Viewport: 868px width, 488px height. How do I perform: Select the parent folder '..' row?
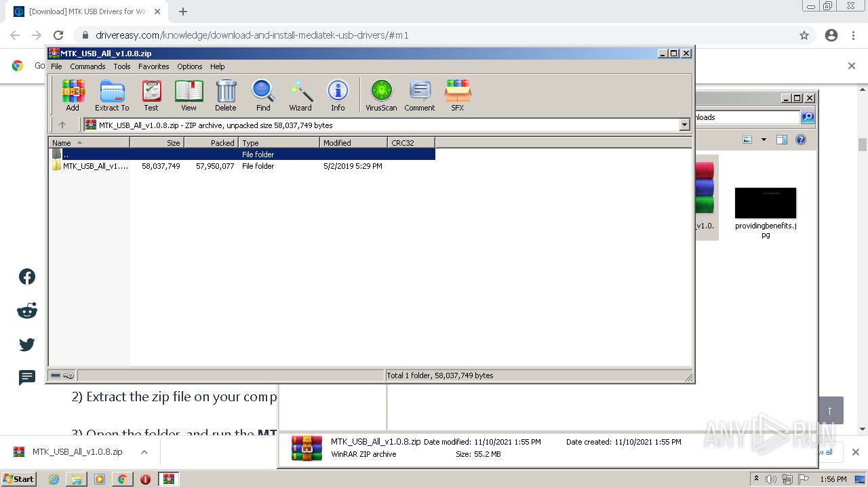tap(242, 155)
